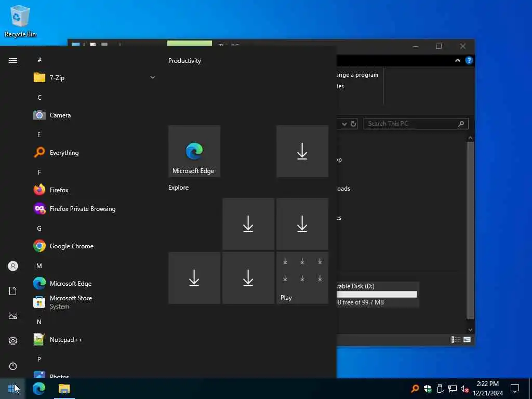Click the Search This PC field
The width and height of the screenshot is (532, 399).
[x=416, y=124]
